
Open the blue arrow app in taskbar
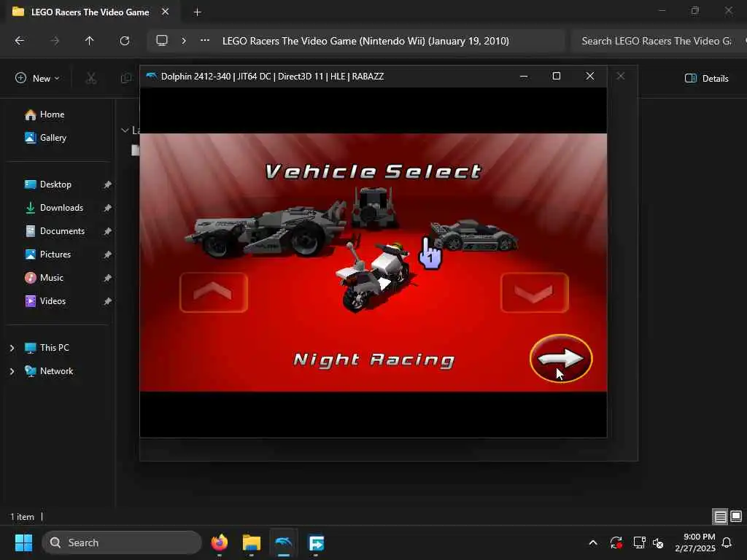[x=317, y=542]
